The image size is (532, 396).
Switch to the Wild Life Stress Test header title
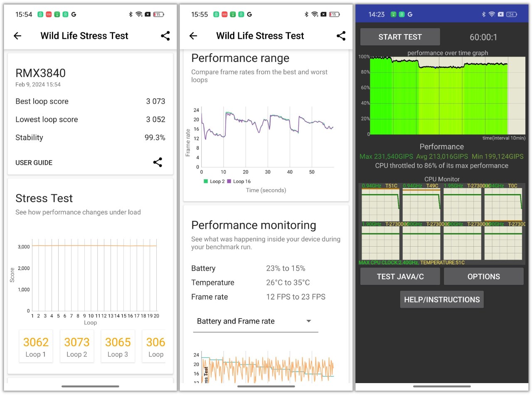tap(84, 36)
